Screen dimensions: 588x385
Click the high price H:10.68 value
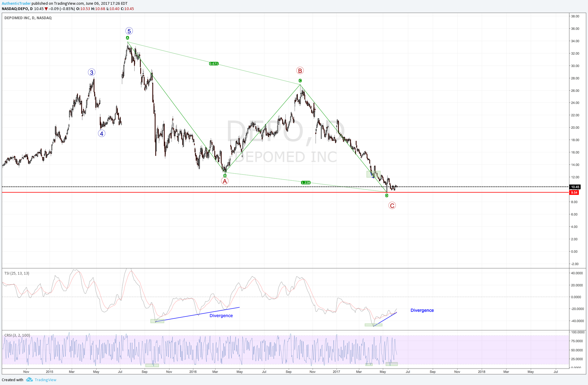(98, 9)
